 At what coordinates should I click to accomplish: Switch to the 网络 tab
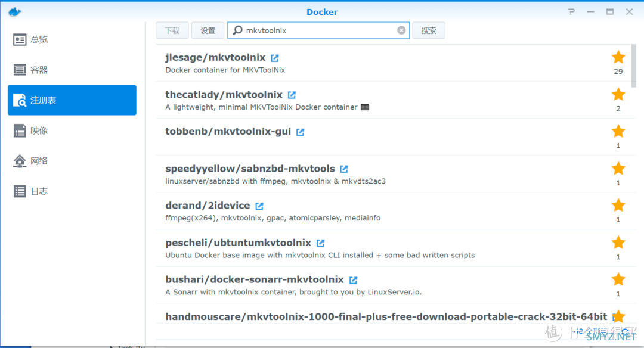click(72, 161)
